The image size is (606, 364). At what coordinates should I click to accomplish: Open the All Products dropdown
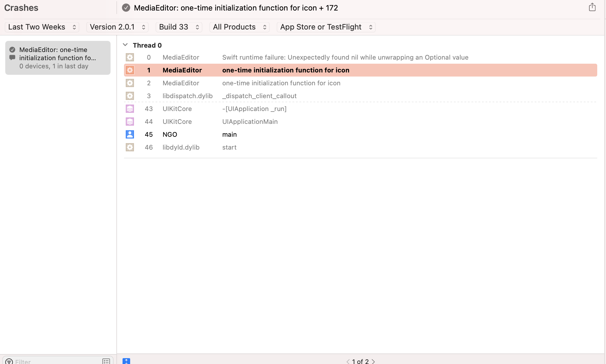(240, 27)
